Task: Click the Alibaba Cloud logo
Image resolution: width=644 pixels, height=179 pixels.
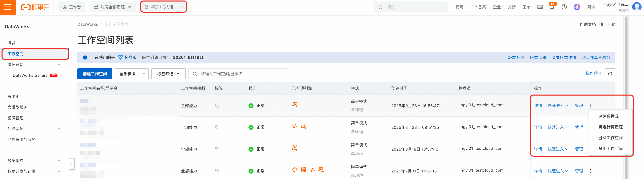Action: pyautogui.click(x=35, y=7)
